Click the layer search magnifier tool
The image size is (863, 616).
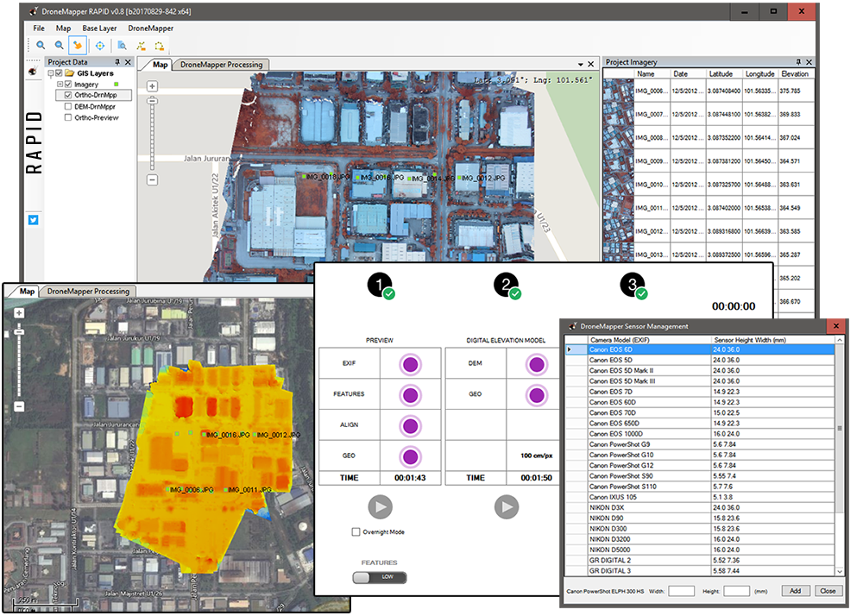coord(123,46)
